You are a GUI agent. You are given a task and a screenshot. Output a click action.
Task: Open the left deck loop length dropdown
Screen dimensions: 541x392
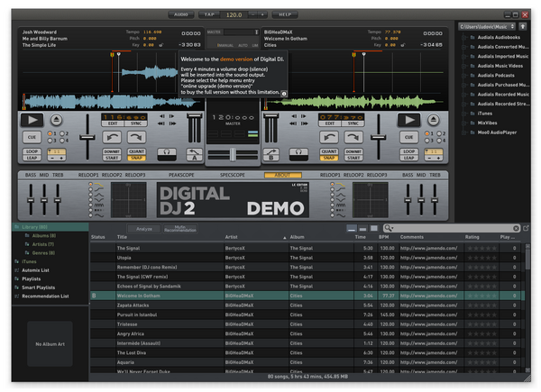[57, 151]
